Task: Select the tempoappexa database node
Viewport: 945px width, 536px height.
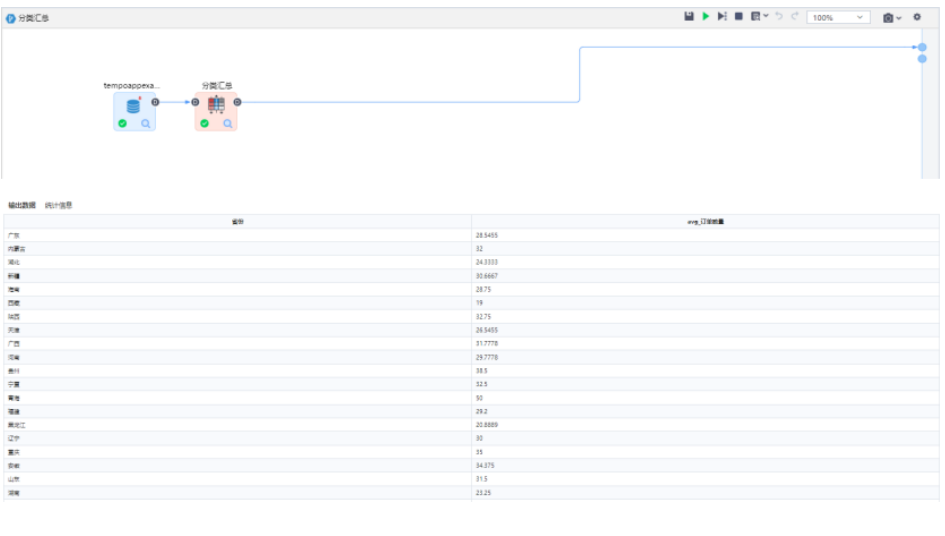Action: click(134, 106)
